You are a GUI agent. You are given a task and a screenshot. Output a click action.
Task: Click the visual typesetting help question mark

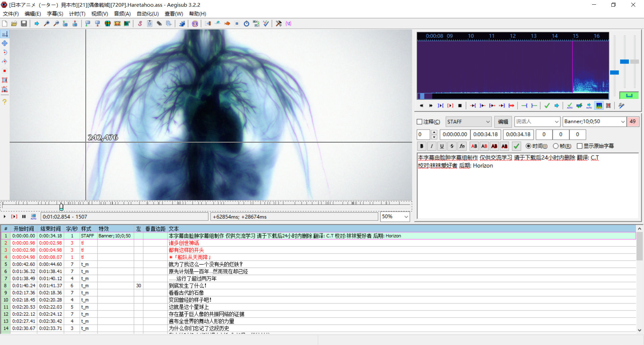[x=5, y=101]
